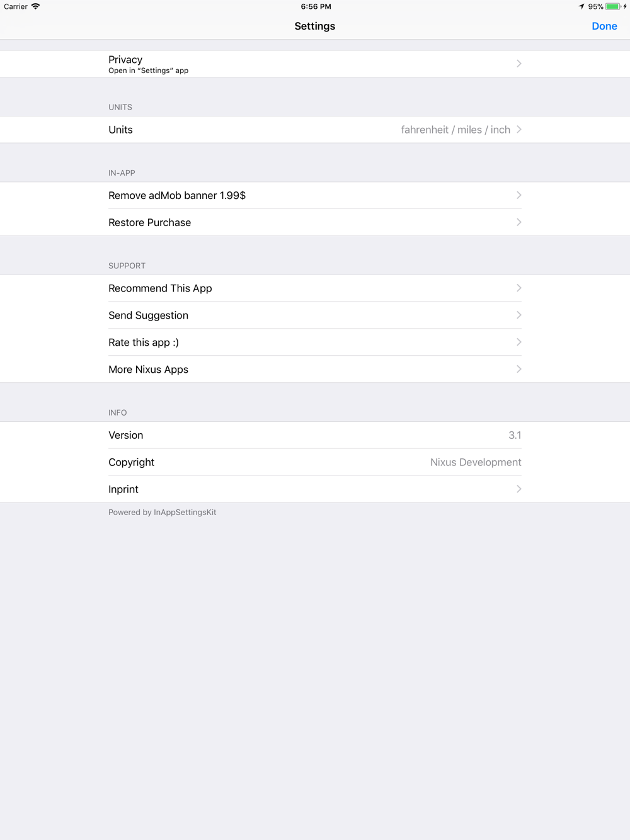Screen dimensions: 630x840
Task: Tap the Wi-Fi status icon
Action: coord(36,6)
